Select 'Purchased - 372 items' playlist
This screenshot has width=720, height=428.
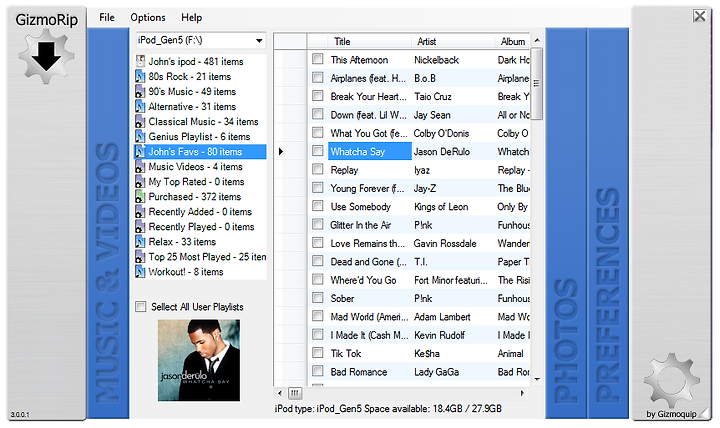195,197
